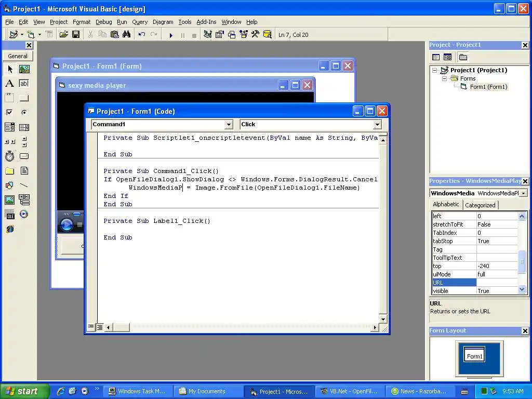Viewport: 532px width, 399px height.
Task: Open the Command1 object dropdown
Action: [x=229, y=125]
